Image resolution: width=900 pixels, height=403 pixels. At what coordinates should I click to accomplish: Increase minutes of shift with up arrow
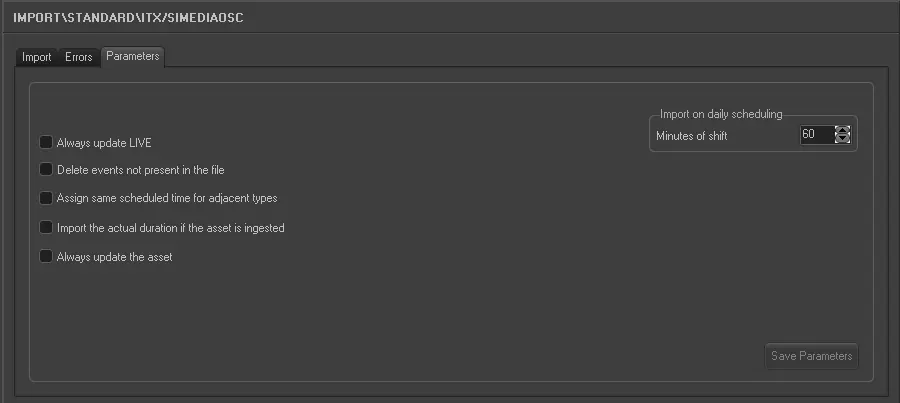click(842, 130)
